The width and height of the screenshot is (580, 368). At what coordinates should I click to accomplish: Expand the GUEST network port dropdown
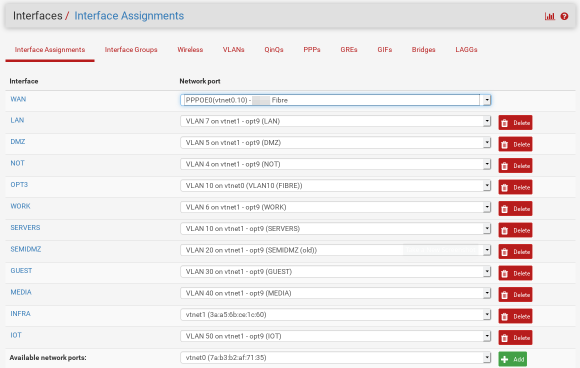335,271
